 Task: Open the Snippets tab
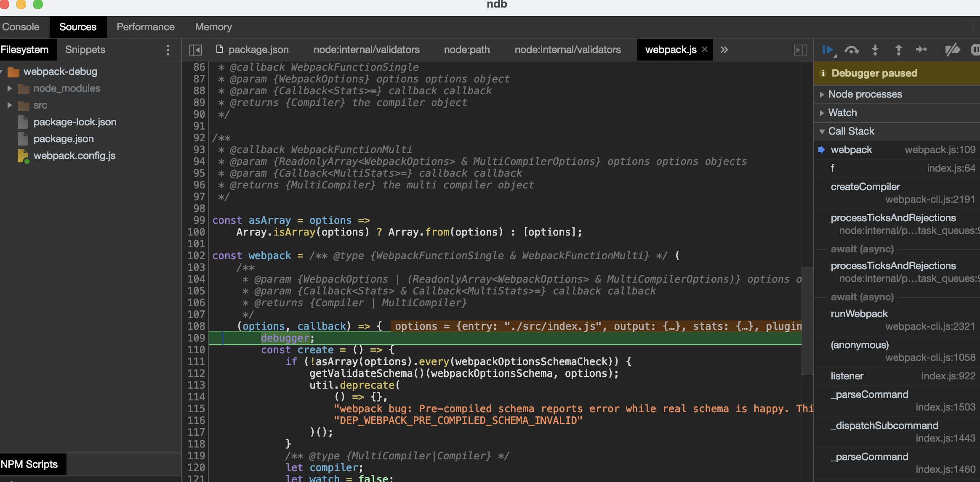[x=85, y=50]
